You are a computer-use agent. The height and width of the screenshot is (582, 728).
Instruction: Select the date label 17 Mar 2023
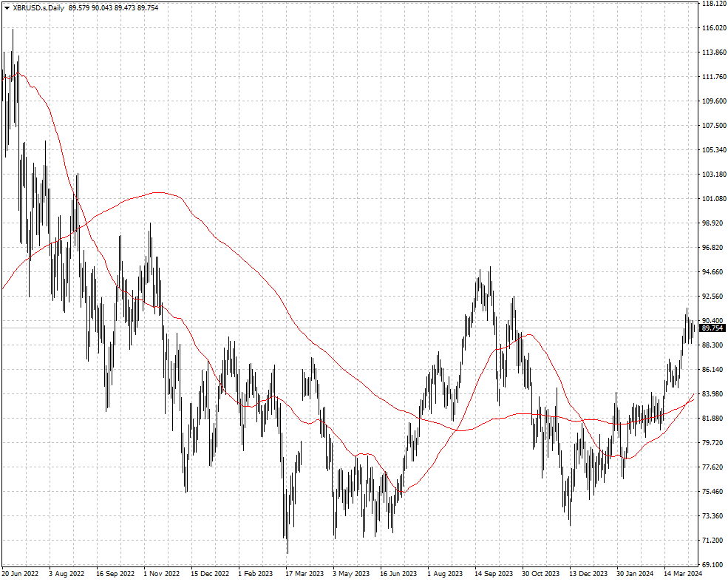click(x=305, y=573)
